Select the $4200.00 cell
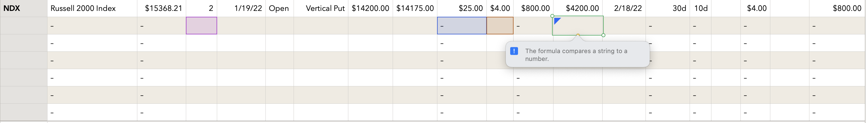The height and width of the screenshot is (123, 868). pyautogui.click(x=578, y=8)
